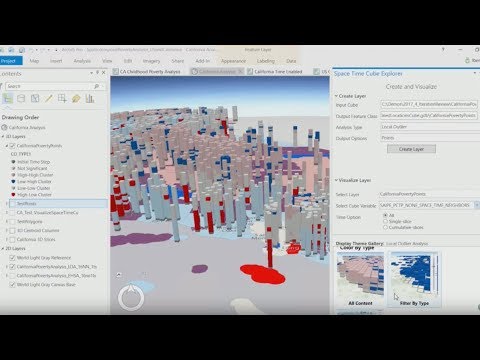
Task: Toggle CaliforniaPovertyPoints layer checkbox
Action: [x=13, y=146]
